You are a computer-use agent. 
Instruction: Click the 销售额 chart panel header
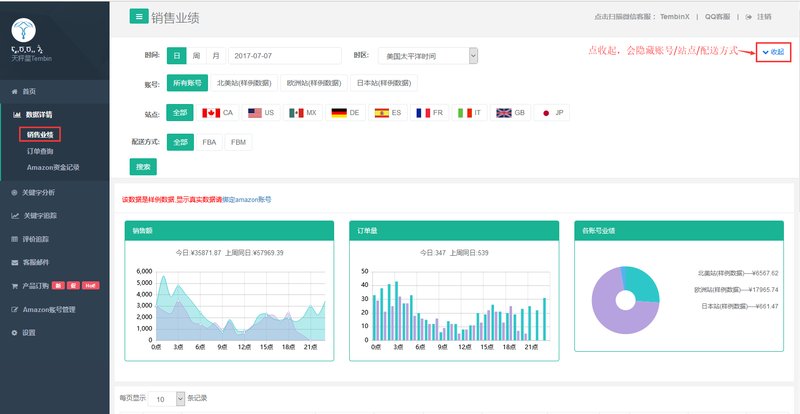(x=229, y=231)
